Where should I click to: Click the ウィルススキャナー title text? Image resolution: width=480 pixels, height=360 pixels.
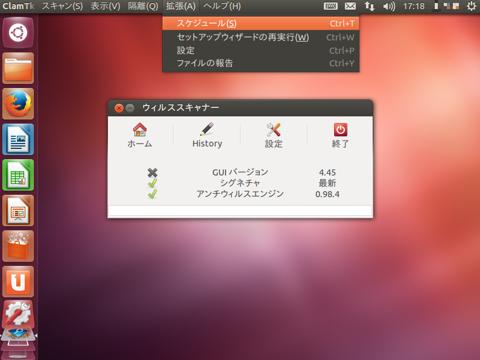coord(181,108)
